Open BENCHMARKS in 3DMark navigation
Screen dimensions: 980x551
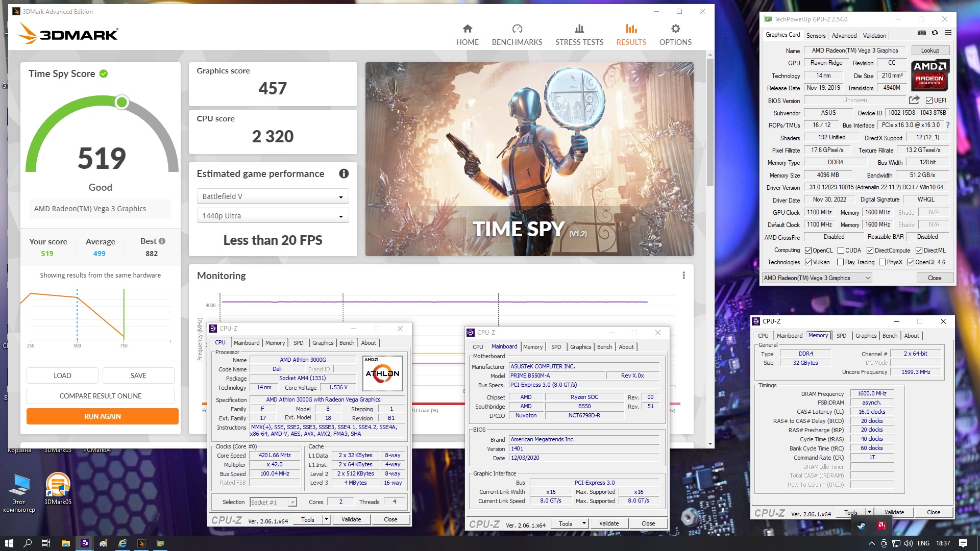pos(517,35)
